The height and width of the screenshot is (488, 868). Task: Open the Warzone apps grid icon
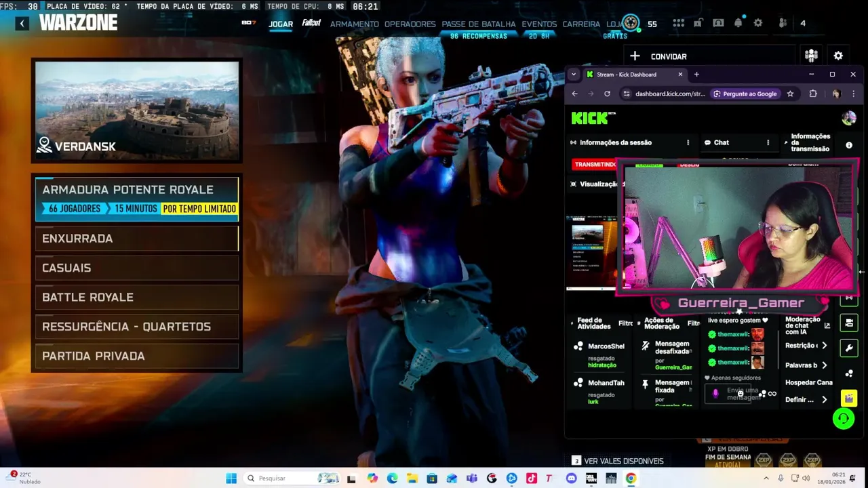678,23
